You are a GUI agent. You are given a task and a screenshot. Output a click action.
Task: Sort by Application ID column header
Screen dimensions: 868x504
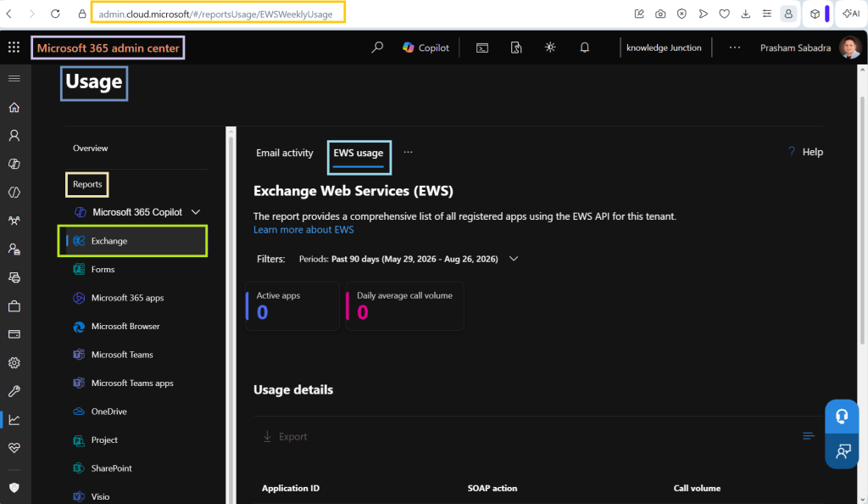point(291,489)
